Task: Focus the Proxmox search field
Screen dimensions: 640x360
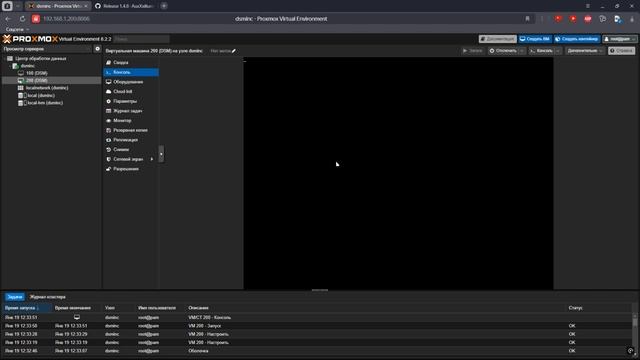Action: tap(142, 39)
